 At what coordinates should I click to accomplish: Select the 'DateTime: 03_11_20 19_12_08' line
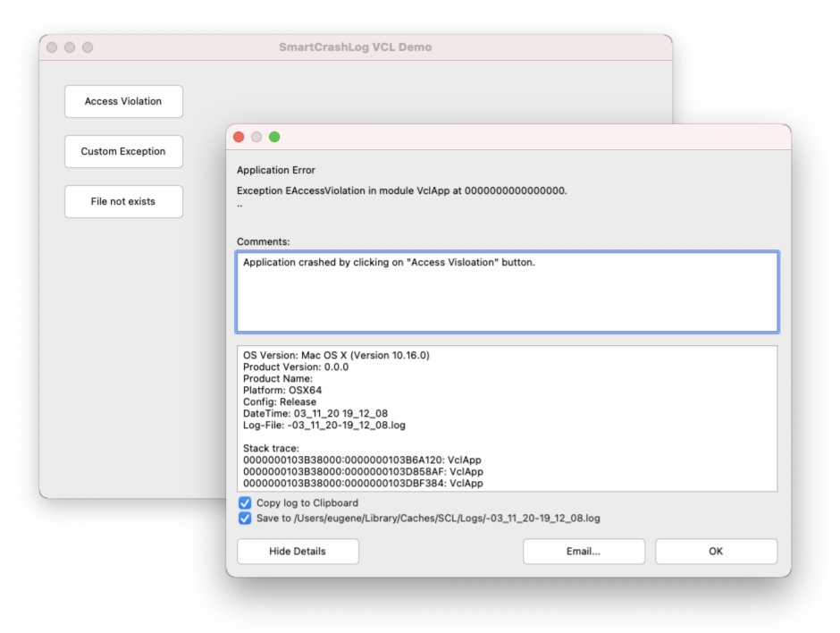click(315, 414)
